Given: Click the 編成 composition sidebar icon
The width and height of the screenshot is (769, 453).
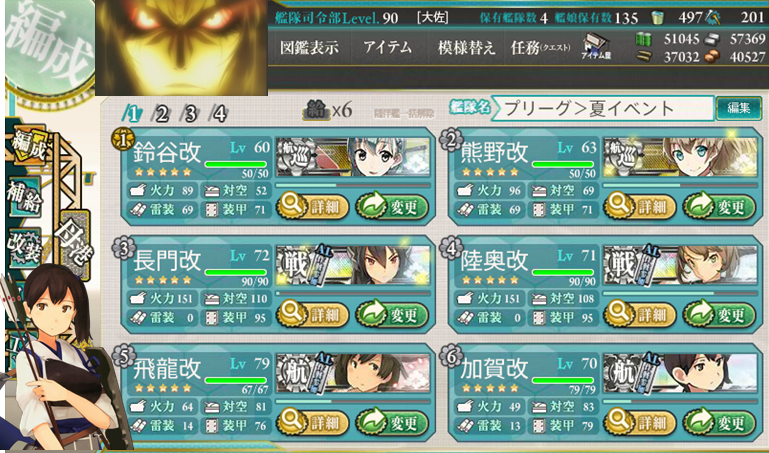Looking at the screenshot, I should click(x=28, y=145).
